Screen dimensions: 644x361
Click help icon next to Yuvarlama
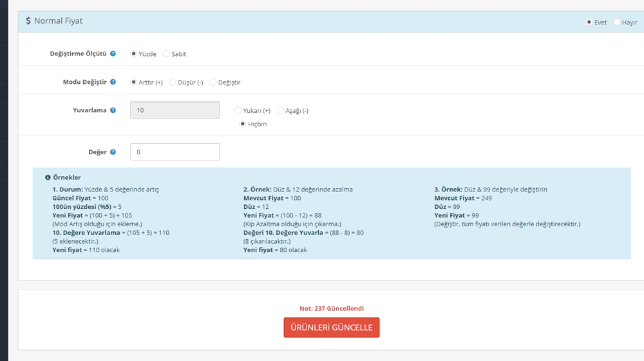point(113,110)
